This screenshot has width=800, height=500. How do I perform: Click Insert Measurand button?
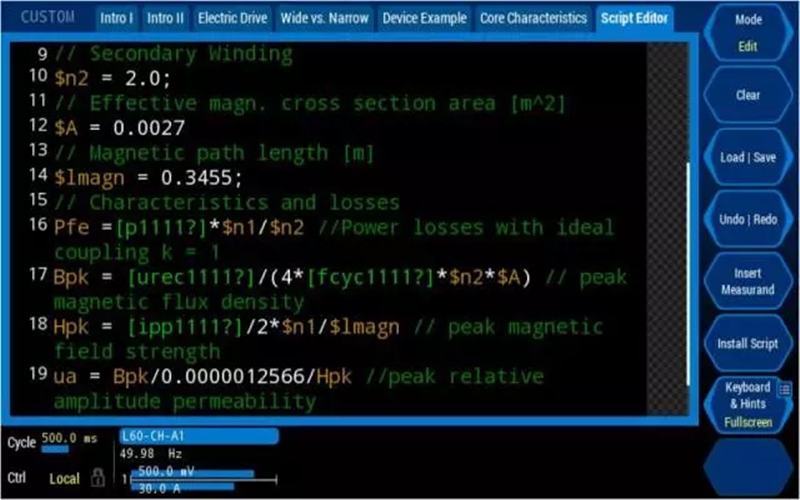[748, 282]
